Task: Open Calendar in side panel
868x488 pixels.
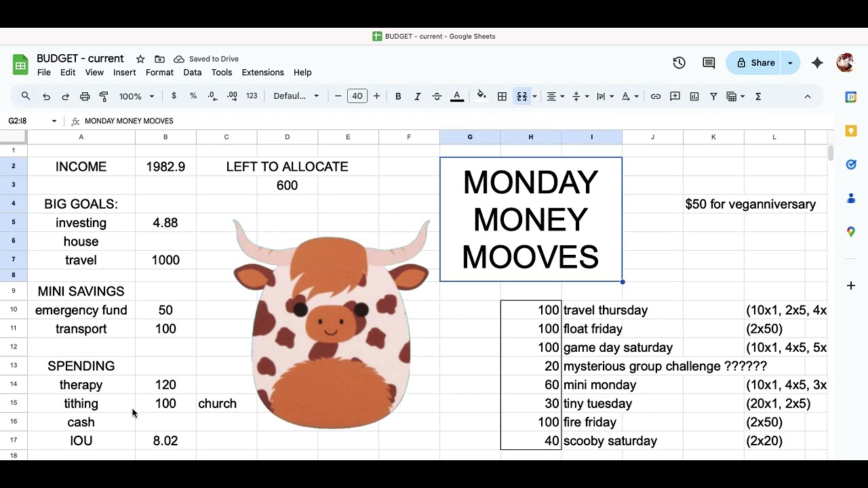Action: tap(851, 97)
